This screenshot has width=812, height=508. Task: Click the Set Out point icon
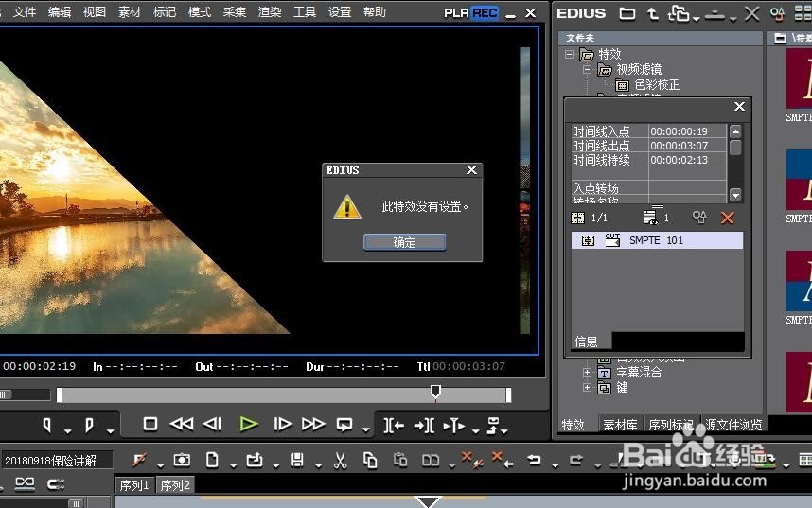click(89, 426)
